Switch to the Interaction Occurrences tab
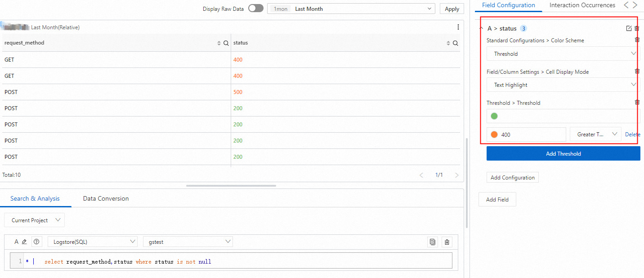This screenshot has width=644, height=278. tap(582, 5)
